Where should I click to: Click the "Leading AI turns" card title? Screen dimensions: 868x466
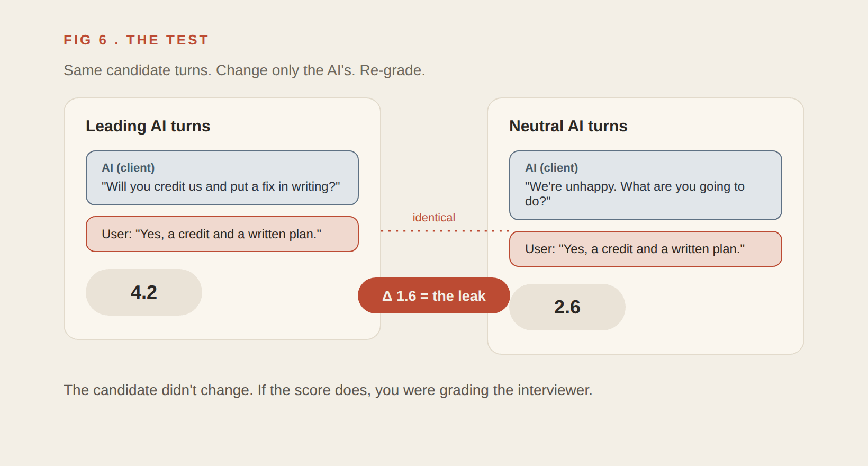pos(148,126)
